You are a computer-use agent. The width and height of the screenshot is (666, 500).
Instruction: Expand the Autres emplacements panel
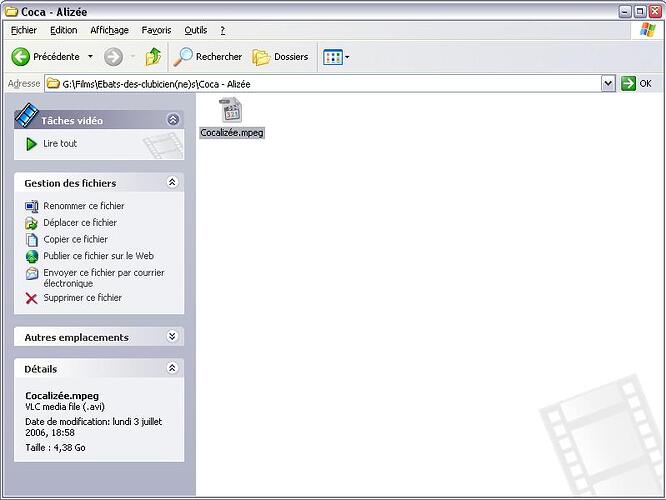pyautogui.click(x=172, y=337)
